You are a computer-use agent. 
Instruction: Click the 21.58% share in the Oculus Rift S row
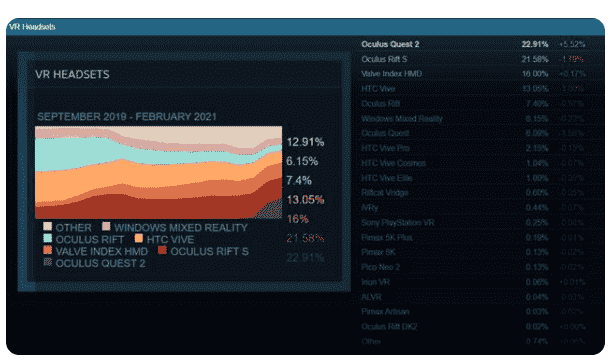[x=535, y=59]
